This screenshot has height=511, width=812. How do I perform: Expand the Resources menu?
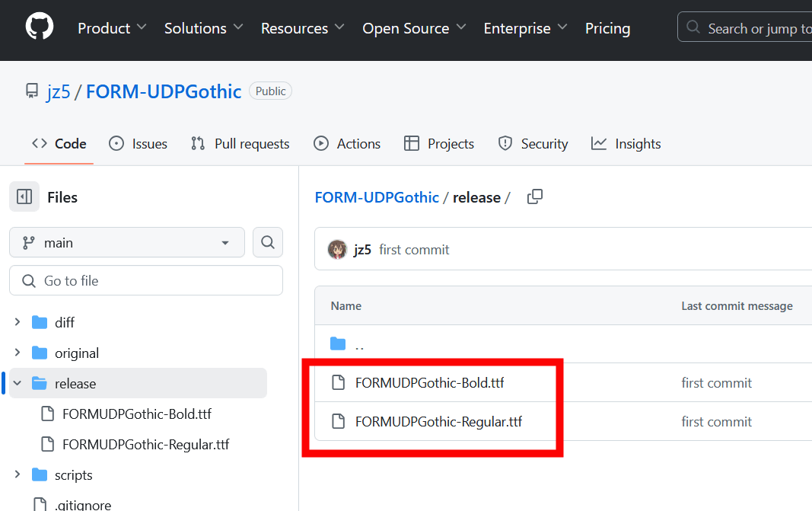tap(302, 28)
